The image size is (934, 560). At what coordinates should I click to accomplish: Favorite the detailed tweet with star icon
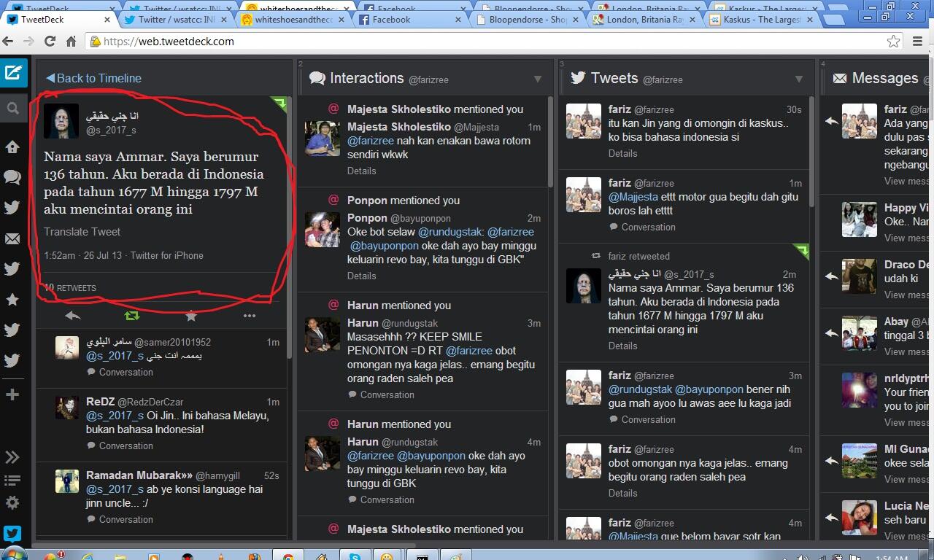tap(191, 316)
